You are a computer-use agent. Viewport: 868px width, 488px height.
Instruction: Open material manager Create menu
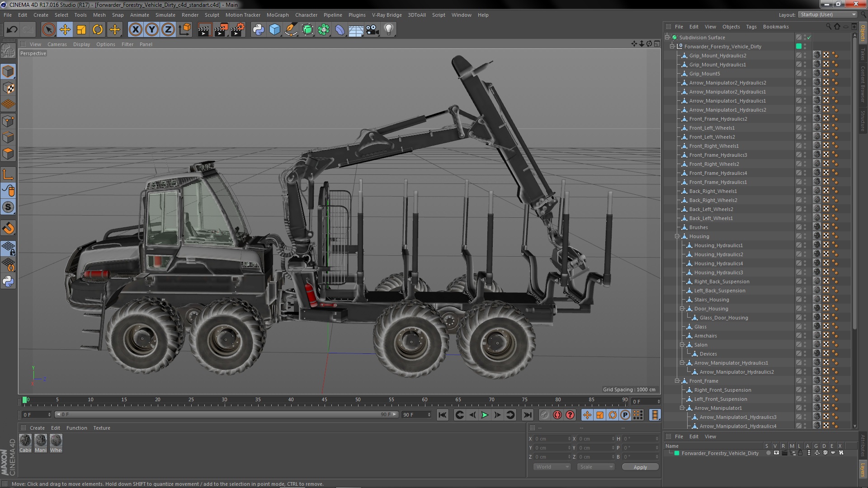(37, 428)
